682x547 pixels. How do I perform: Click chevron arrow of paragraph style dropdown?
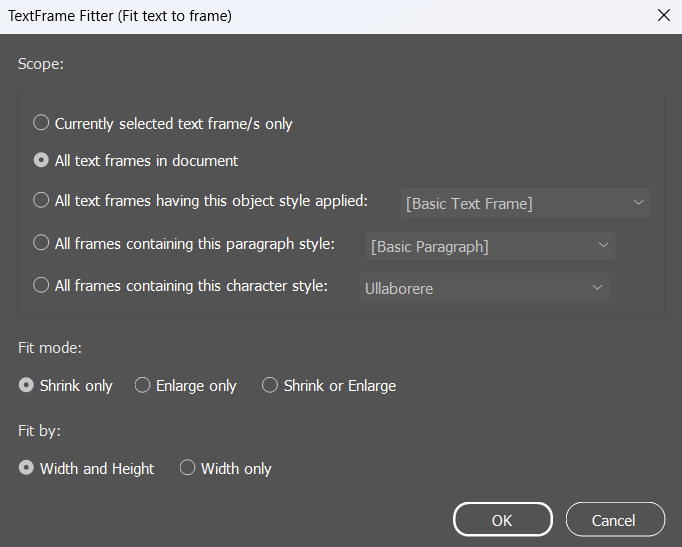[603, 246]
